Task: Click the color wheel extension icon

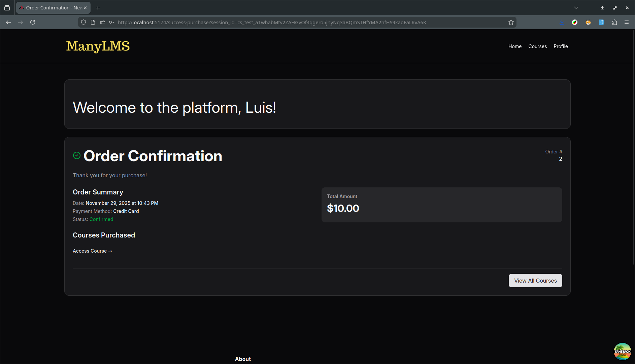Action: point(575,22)
